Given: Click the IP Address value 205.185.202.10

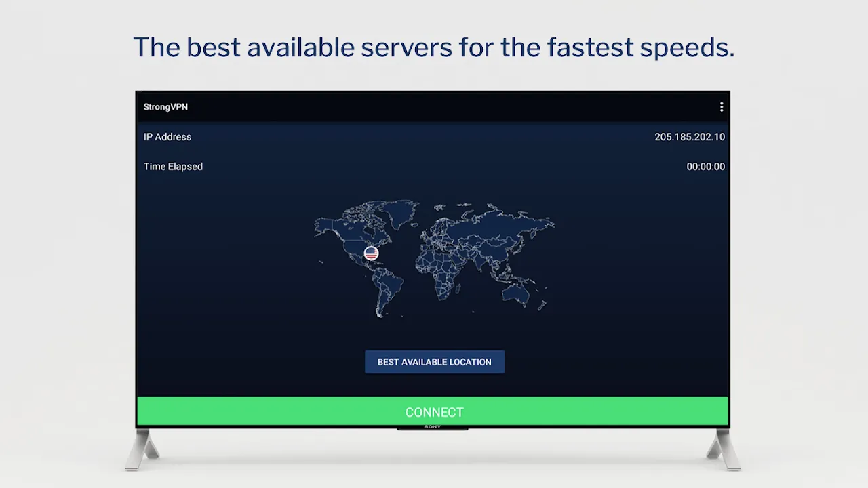Looking at the screenshot, I should 689,136.
